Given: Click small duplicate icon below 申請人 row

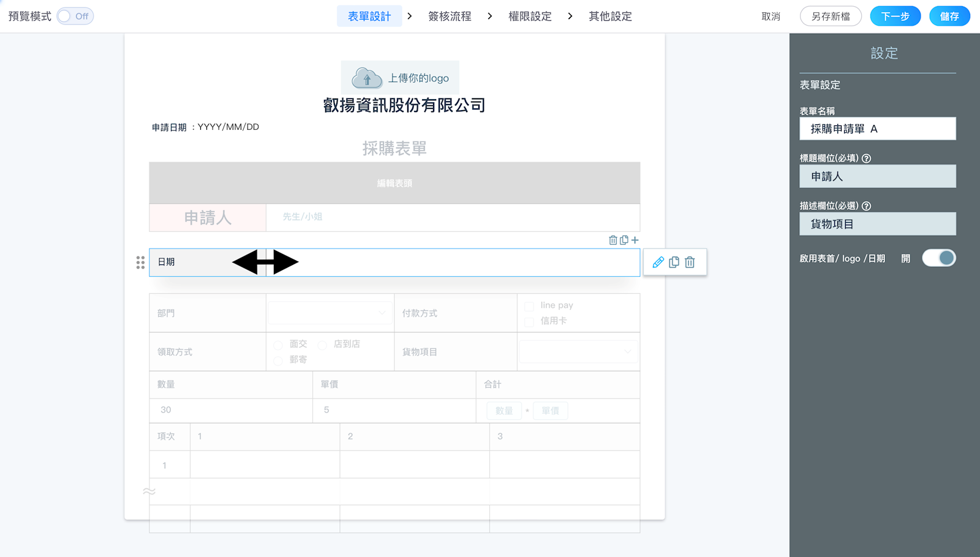Looking at the screenshot, I should [624, 240].
